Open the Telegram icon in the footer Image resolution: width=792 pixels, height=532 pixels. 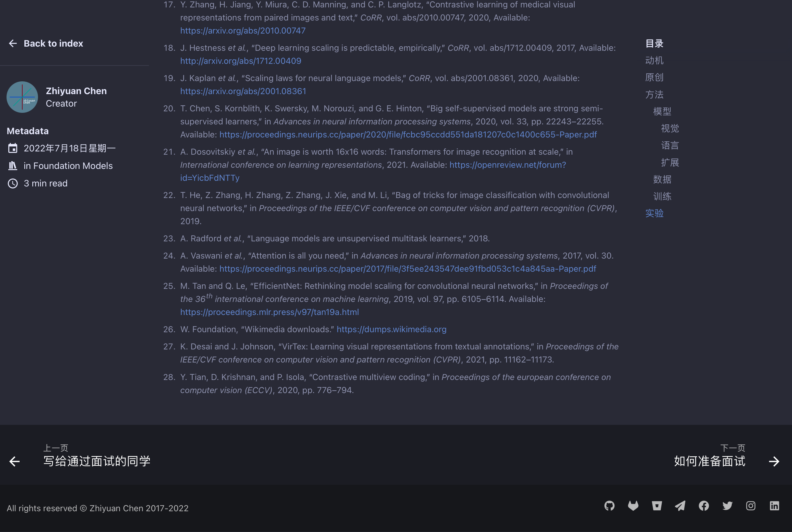(x=680, y=506)
